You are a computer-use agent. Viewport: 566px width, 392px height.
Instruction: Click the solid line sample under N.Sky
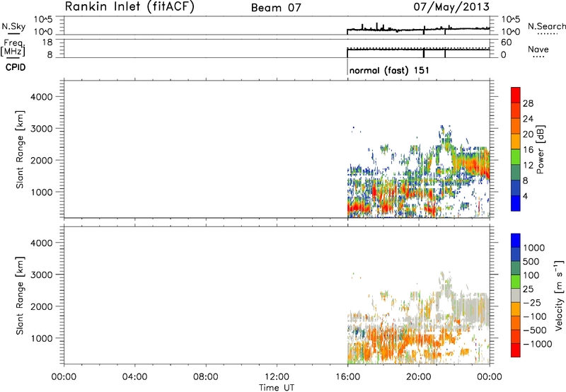(x=13, y=34)
